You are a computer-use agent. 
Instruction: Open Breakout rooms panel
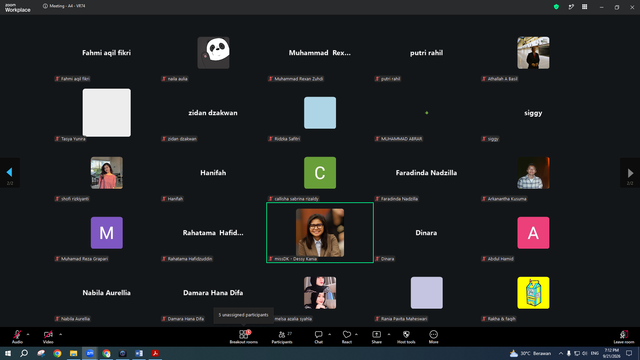(244, 337)
